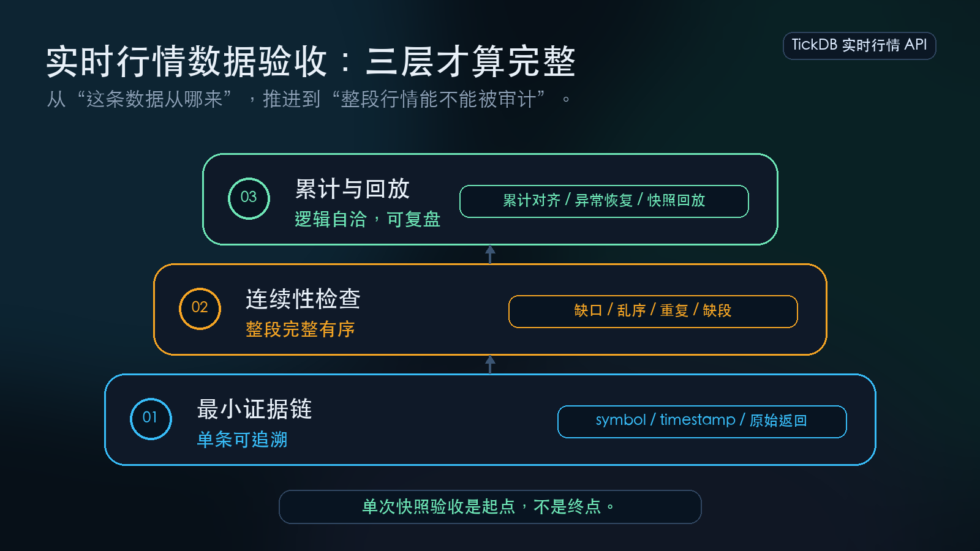Click the symbol / timestamp / 原始返回 pill
Screen dimensions: 980x551
[x=702, y=422]
